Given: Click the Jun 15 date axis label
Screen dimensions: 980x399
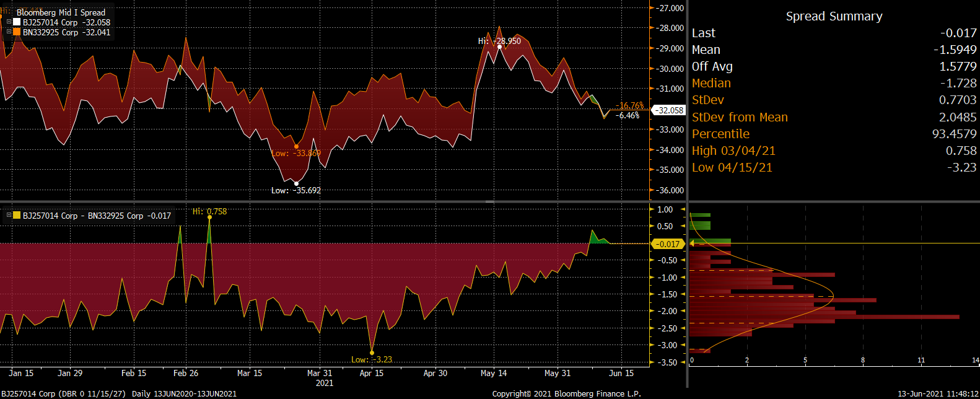Looking at the screenshot, I should pos(621,373).
